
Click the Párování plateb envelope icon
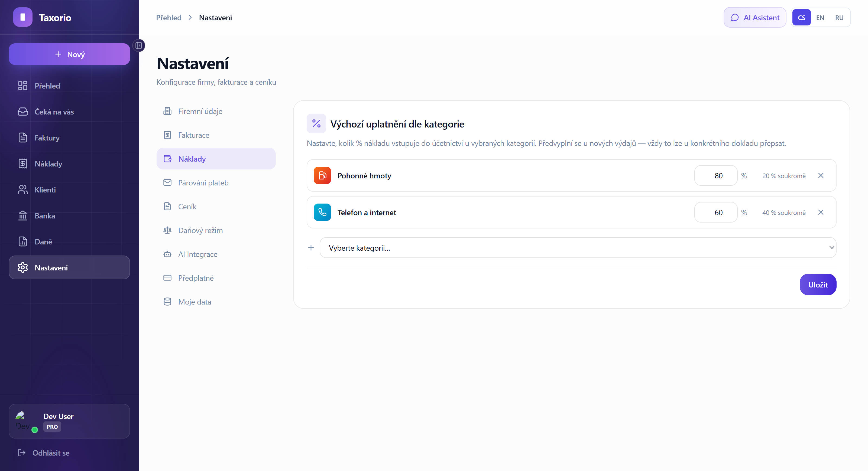(167, 182)
